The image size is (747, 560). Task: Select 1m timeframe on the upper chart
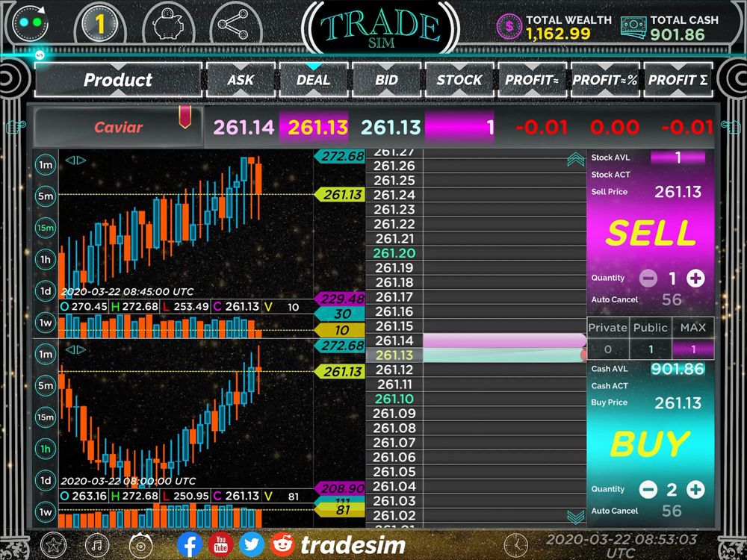coord(46,165)
